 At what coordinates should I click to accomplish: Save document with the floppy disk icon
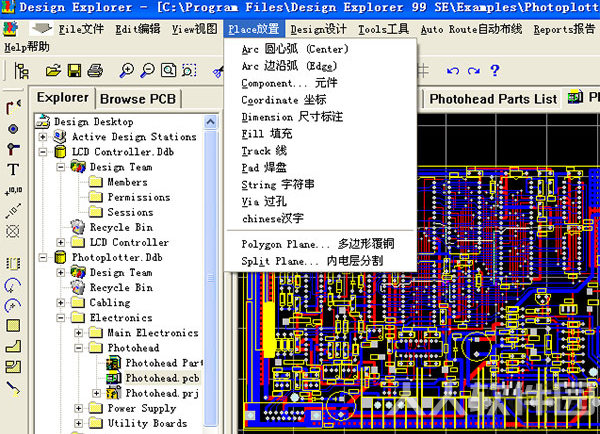[74, 70]
